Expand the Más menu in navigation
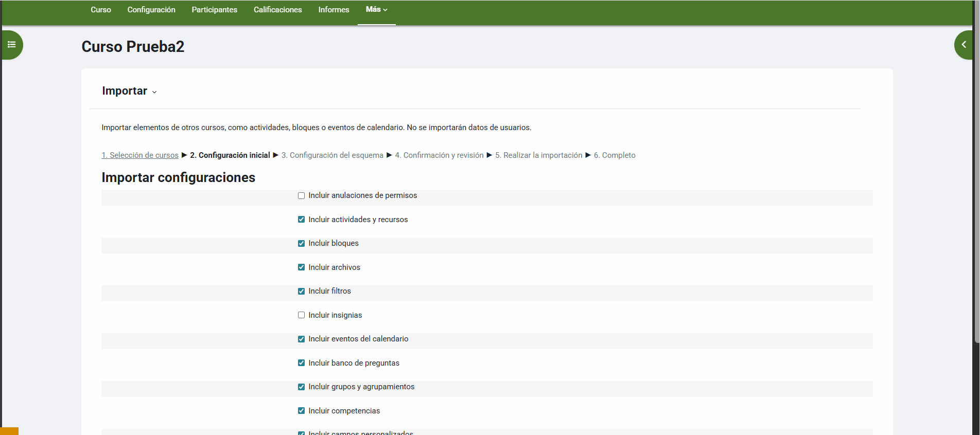980x435 pixels. coord(376,10)
